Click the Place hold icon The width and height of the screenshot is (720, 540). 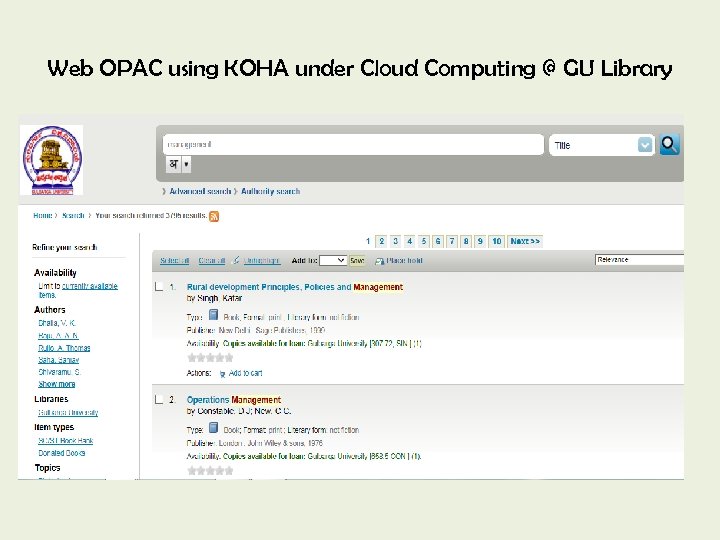pos(379,261)
